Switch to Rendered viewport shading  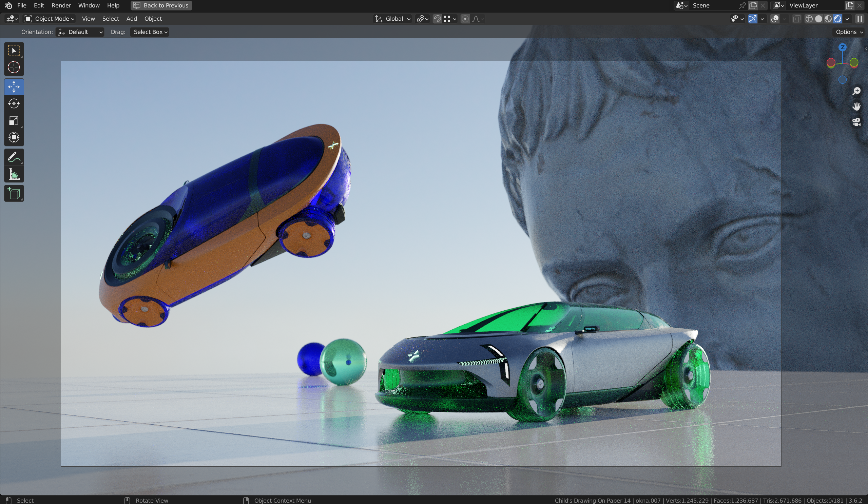[838, 19]
